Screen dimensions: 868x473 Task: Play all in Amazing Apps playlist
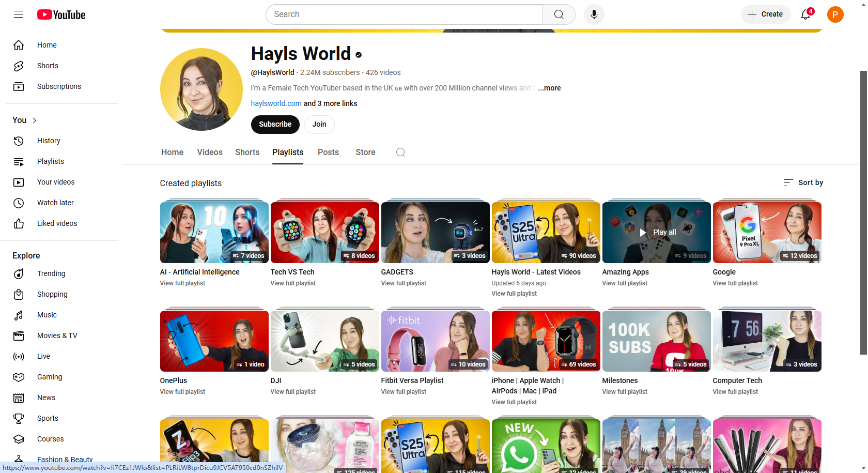(x=657, y=233)
